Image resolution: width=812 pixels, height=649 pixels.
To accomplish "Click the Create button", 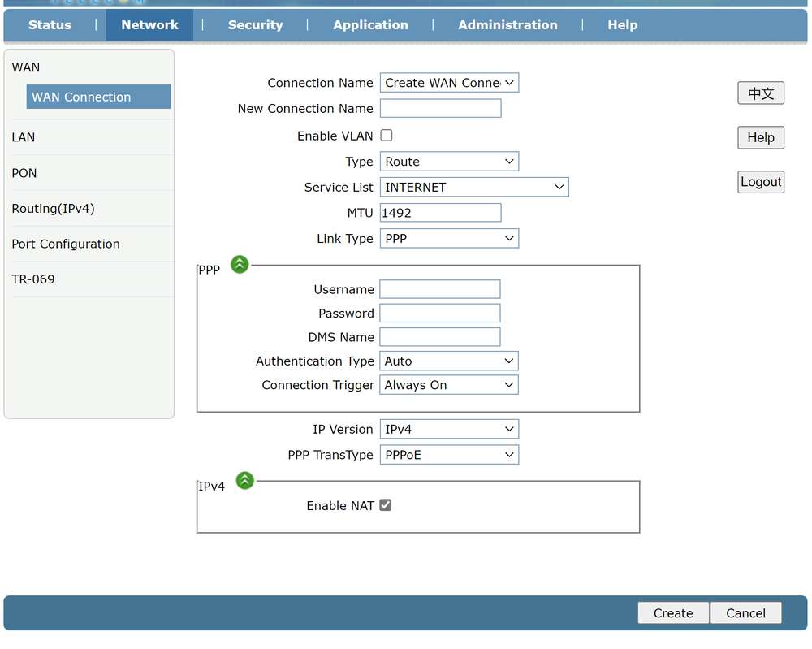I will 673,613.
